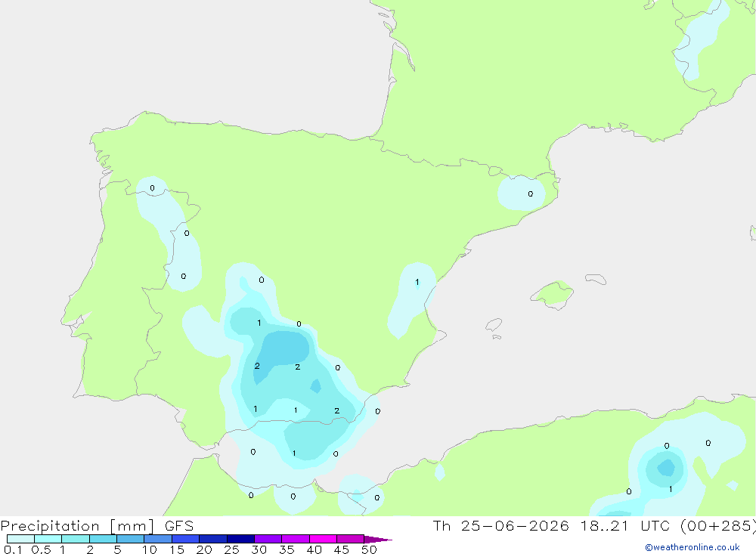756x554 pixels.
Task: Click the 'Precipitation [mm]' title text
Action: coord(77,526)
